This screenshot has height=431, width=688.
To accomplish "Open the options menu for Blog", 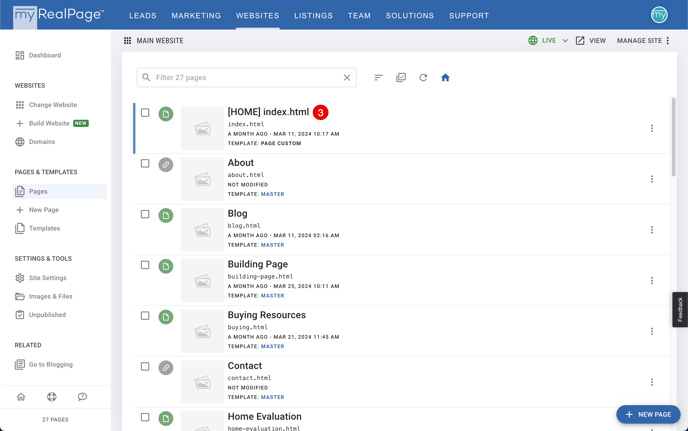I will coord(652,230).
